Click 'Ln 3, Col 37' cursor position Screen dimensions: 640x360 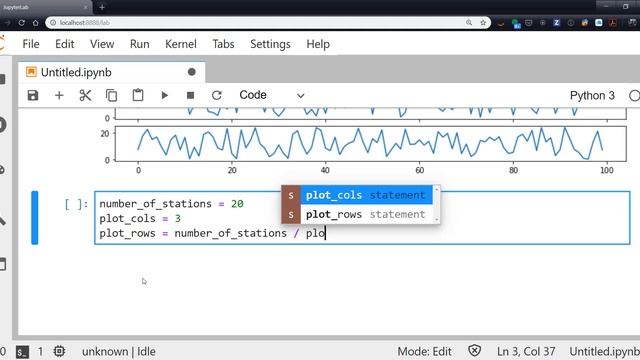coord(526,351)
